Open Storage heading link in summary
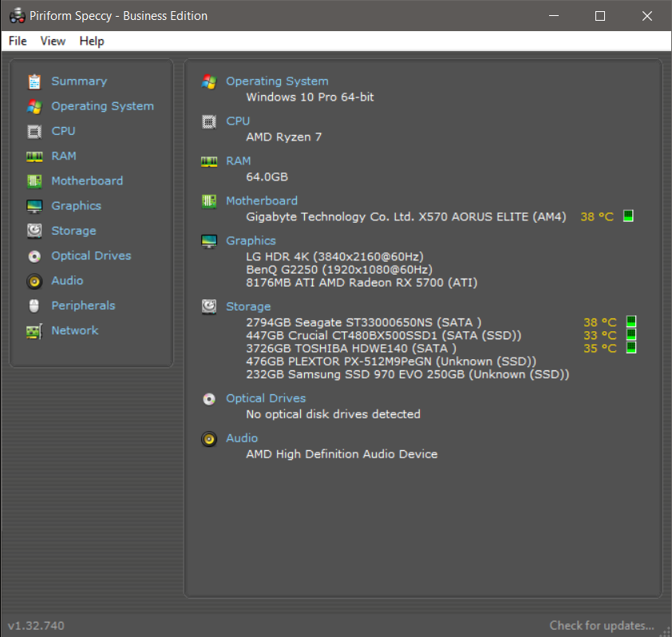 pos(248,307)
